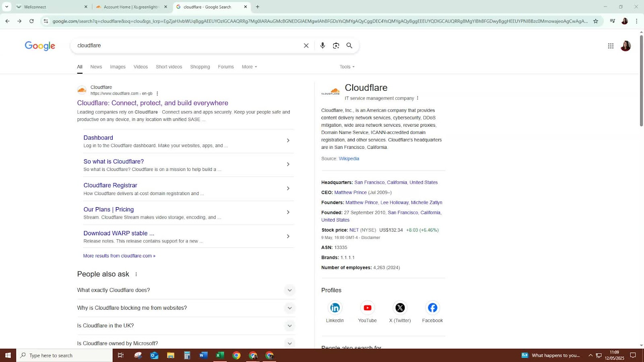Open Google Lens image search icon
This screenshot has width=644, height=362.
point(336,45)
